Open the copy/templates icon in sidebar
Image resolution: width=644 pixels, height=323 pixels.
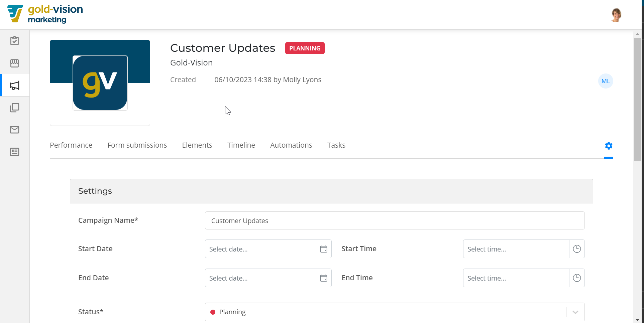click(14, 108)
